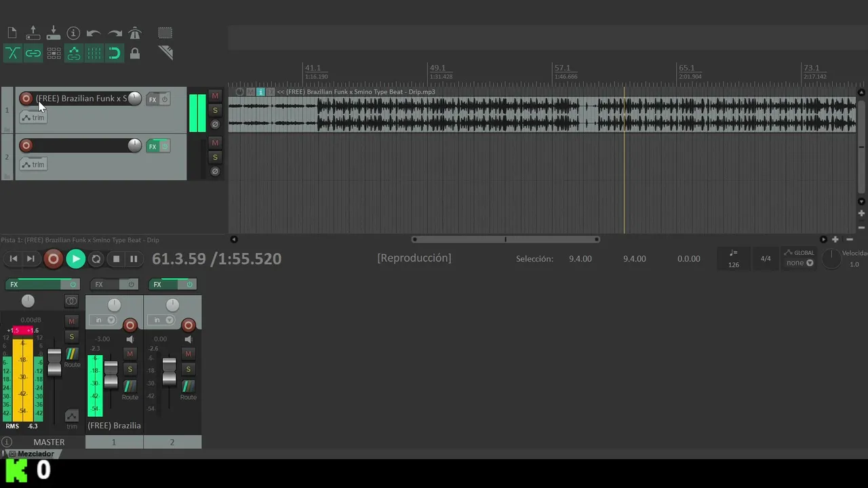Arm track 2 record button in track panel
The image size is (868, 488).
coord(26,145)
